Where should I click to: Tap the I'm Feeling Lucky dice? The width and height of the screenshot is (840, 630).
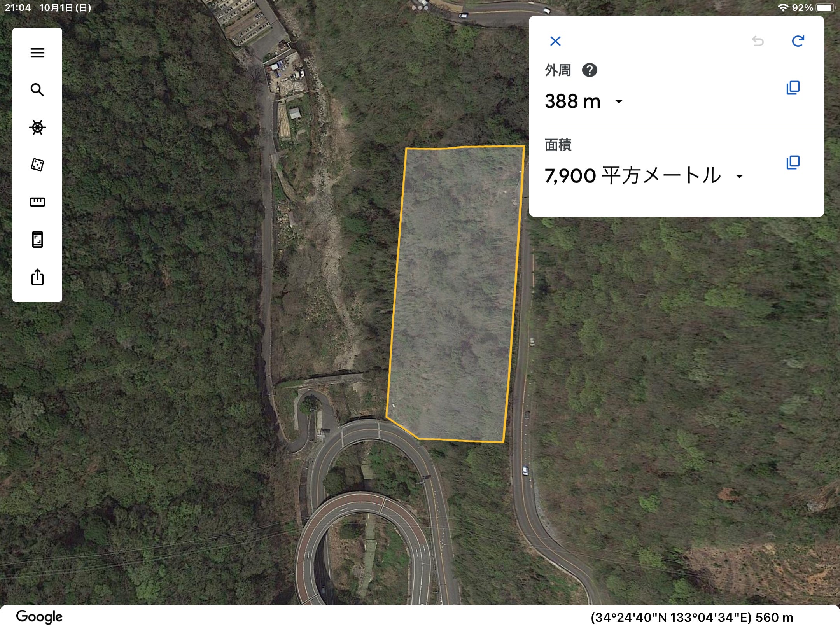[37, 164]
